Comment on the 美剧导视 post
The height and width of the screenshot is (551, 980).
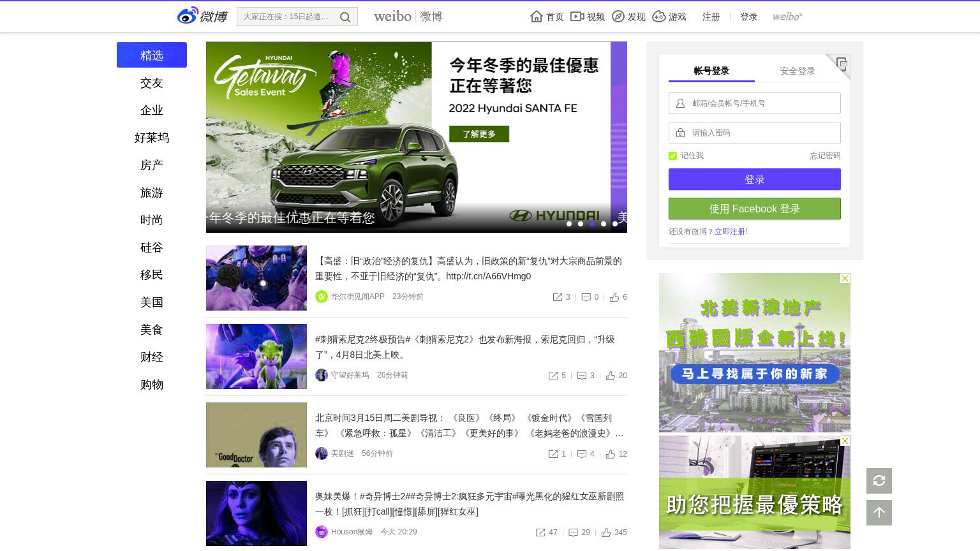pyautogui.click(x=586, y=454)
